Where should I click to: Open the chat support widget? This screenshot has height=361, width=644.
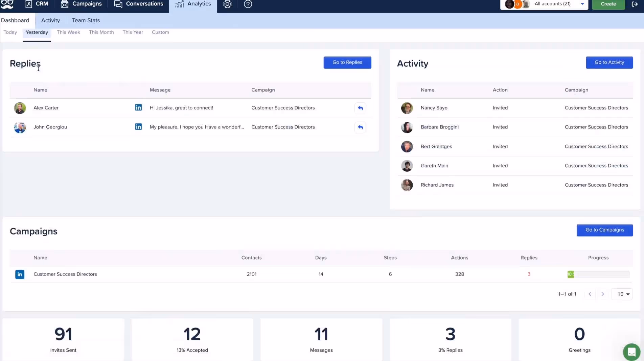tap(631, 352)
